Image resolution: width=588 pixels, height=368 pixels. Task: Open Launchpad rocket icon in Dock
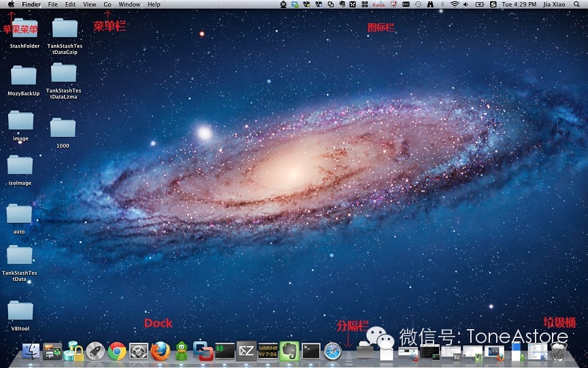pos(95,351)
